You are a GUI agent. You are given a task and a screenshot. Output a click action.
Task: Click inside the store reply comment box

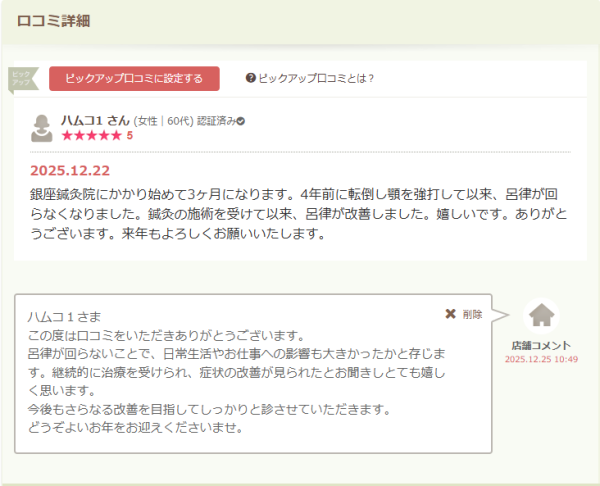point(253,374)
